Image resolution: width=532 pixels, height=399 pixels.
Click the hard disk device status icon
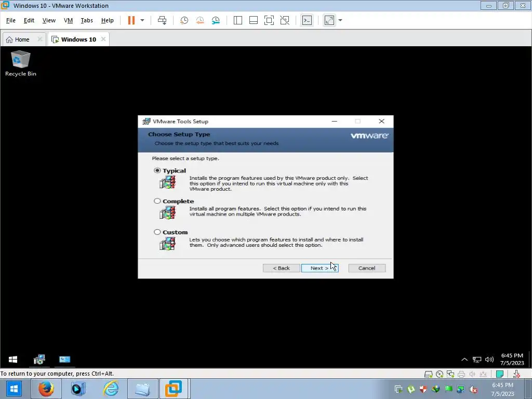(429, 374)
